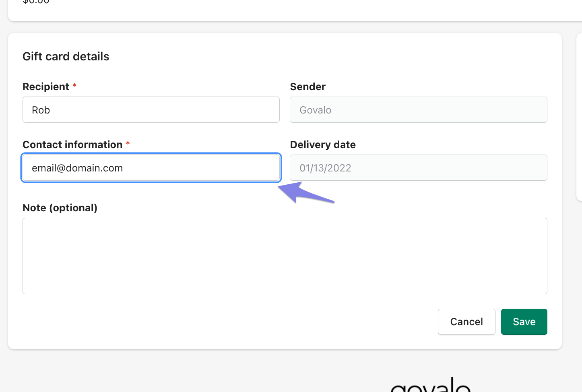Click the Delivery date label

tap(323, 145)
